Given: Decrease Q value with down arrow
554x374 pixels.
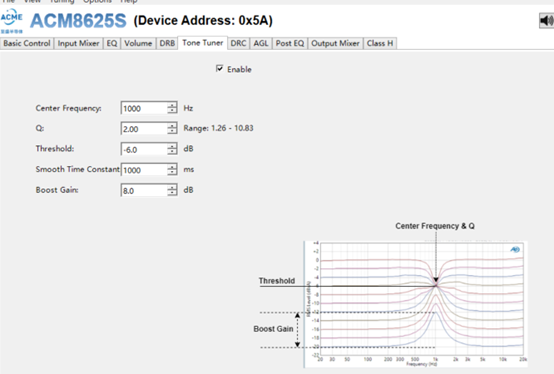Looking at the screenshot, I should (x=172, y=131).
